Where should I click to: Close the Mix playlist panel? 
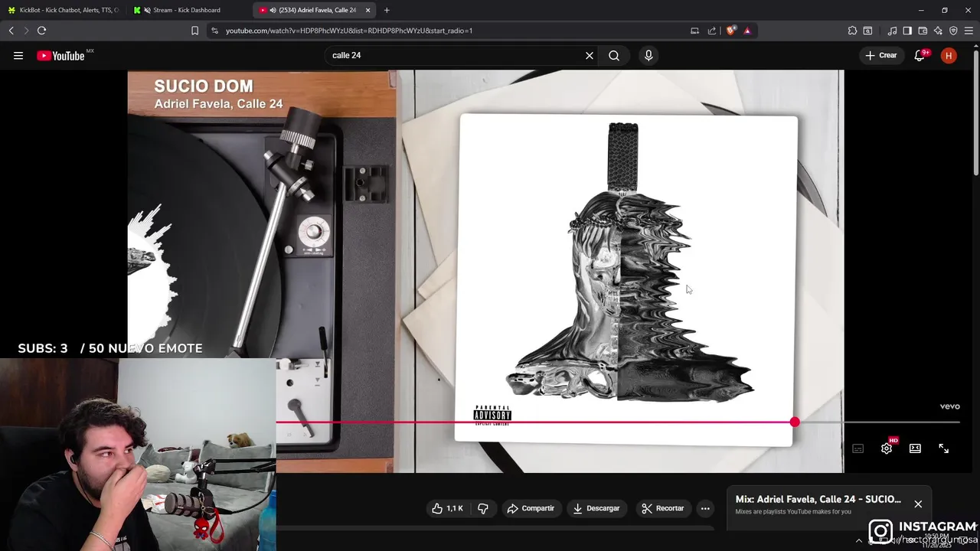[918, 504]
